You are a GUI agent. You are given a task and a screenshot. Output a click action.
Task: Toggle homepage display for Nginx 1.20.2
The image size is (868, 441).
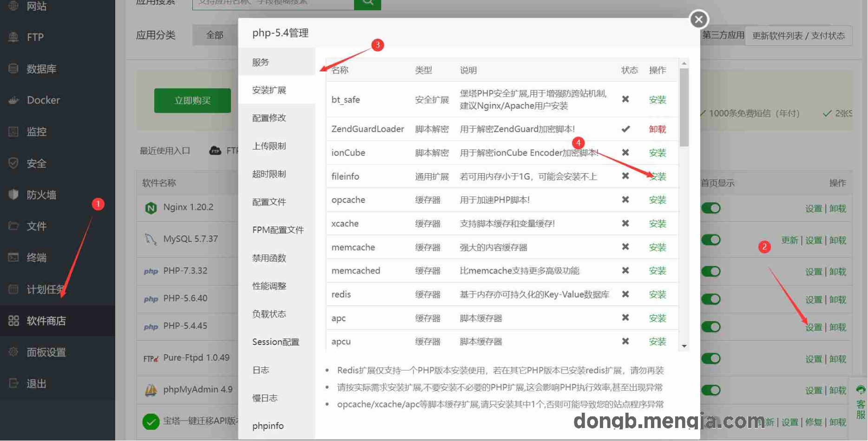711,208
